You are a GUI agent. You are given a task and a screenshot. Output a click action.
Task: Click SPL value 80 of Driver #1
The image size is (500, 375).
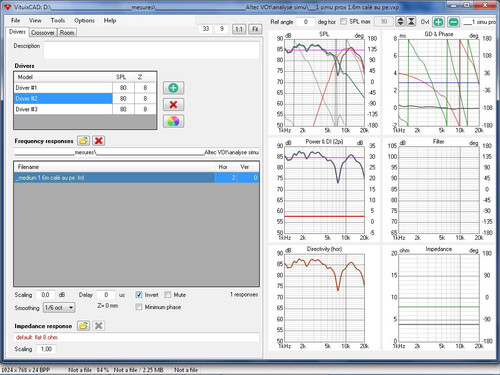tap(123, 88)
